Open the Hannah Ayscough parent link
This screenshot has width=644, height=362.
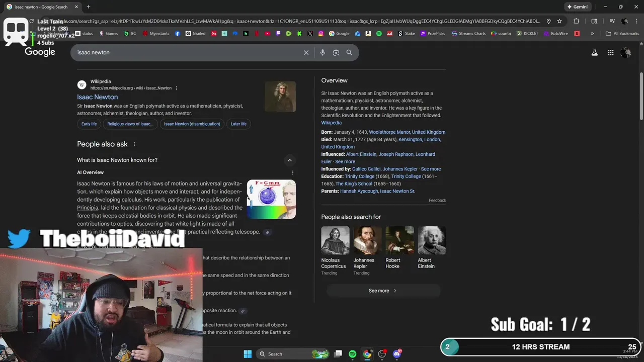pyautogui.click(x=359, y=191)
